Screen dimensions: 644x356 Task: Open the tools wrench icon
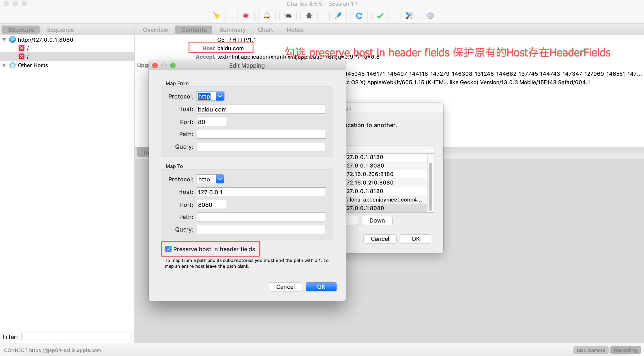tap(409, 16)
